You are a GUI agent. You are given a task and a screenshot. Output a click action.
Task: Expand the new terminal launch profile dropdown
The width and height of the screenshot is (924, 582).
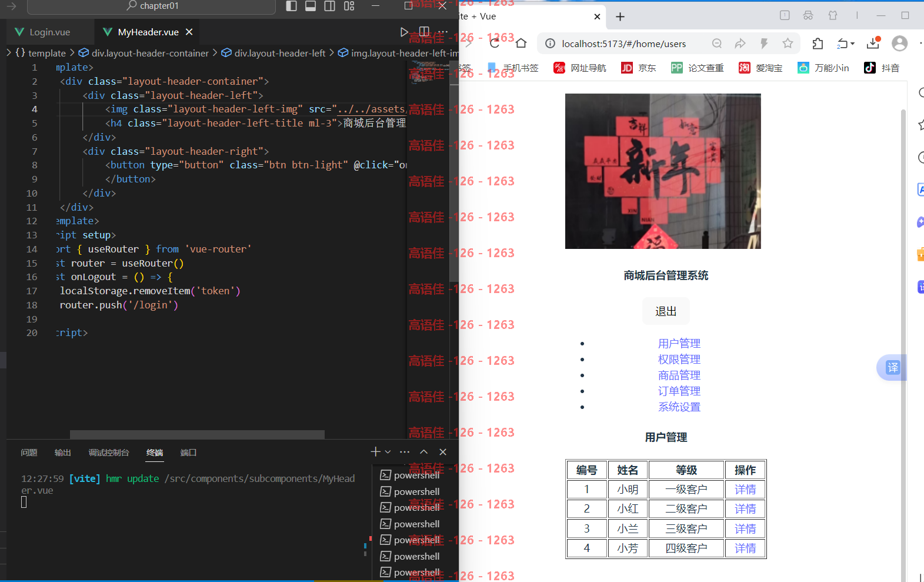click(388, 452)
